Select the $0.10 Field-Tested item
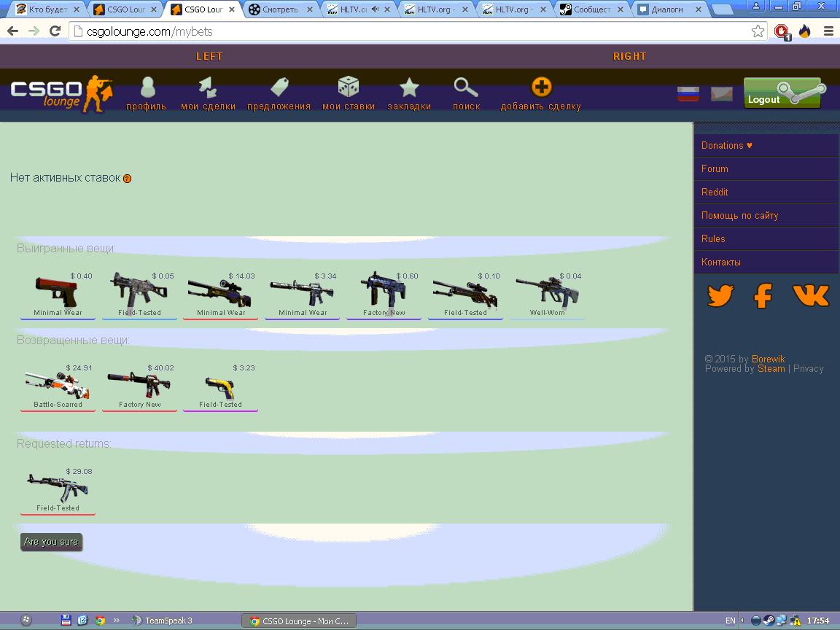The width and height of the screenshot is (840, 630). (x=465, y=295)
